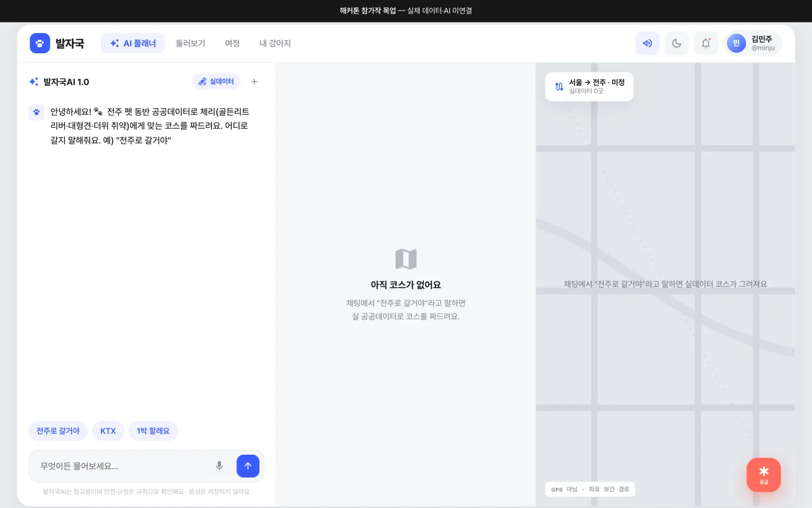Click the disclaimer text below chat input
This screenshot has width=812, height=508.
(146, 492)
